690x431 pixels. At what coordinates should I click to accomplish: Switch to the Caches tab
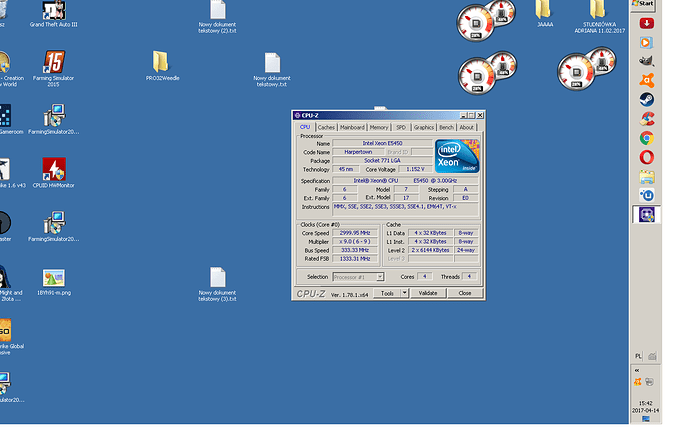pos(326,127)
